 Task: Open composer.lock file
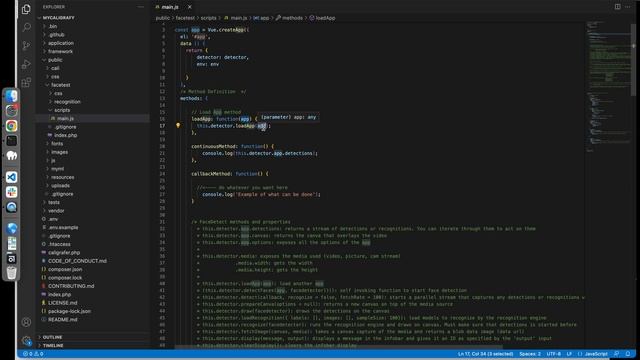[x=65, y=278]
